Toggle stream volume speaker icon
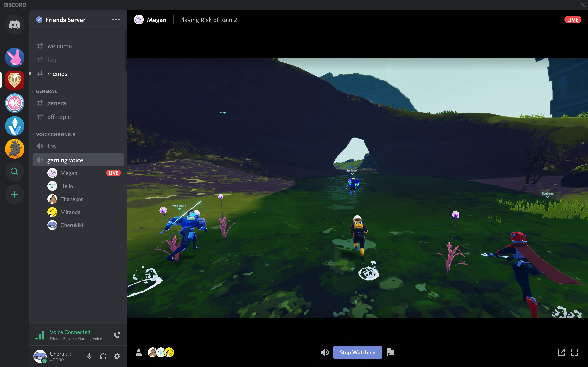 [325, 352]
